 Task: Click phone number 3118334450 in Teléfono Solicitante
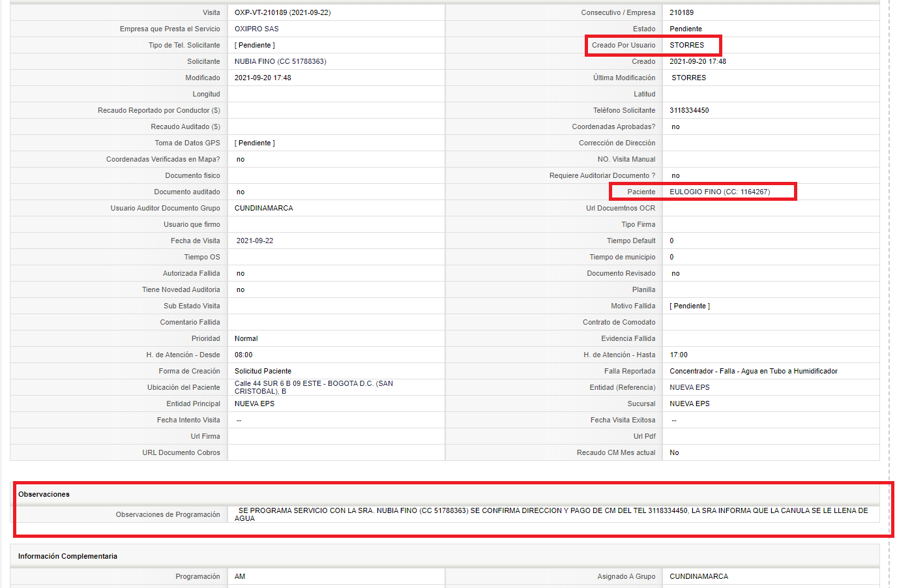point(689,110)
